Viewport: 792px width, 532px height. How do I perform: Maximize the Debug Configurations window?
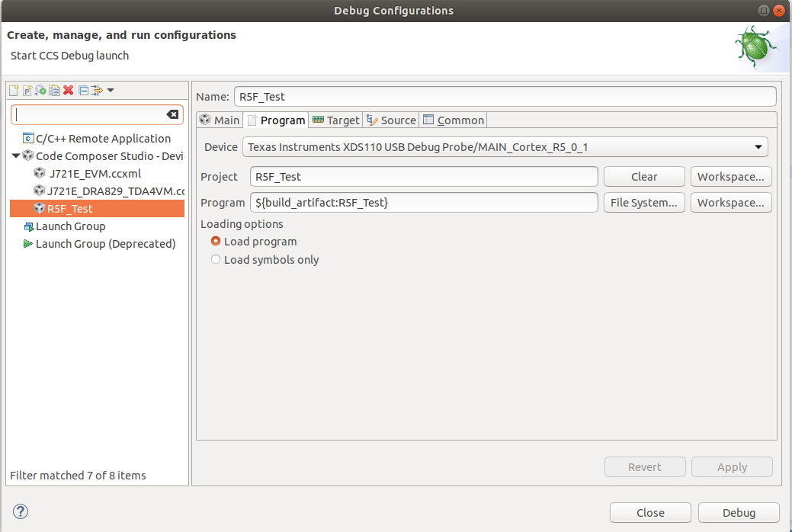764,10
